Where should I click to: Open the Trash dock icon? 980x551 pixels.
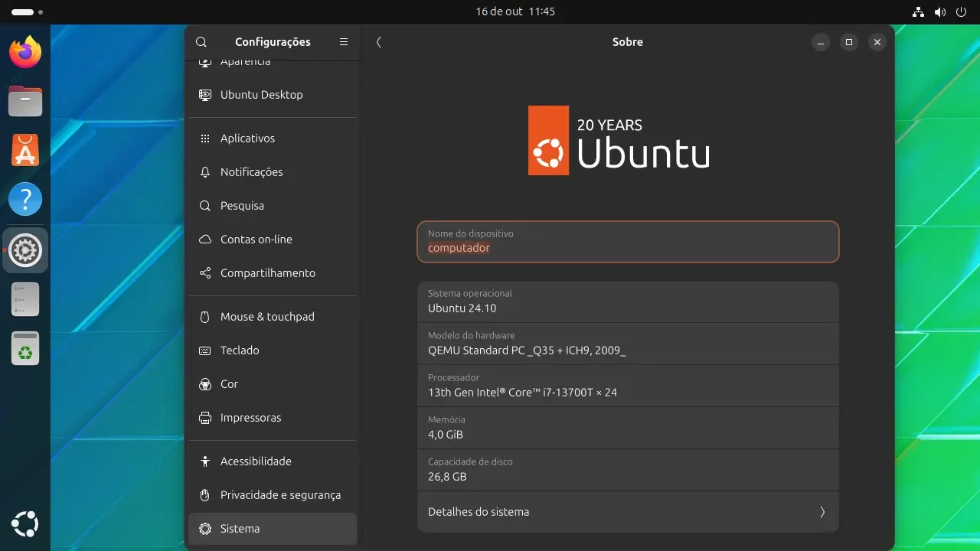25,348
